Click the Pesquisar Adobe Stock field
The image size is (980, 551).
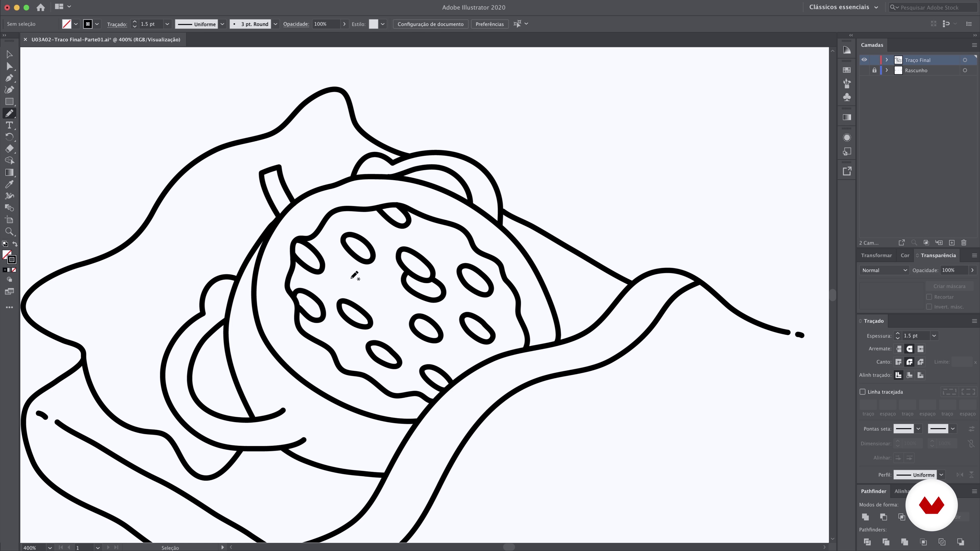point(933,7)
